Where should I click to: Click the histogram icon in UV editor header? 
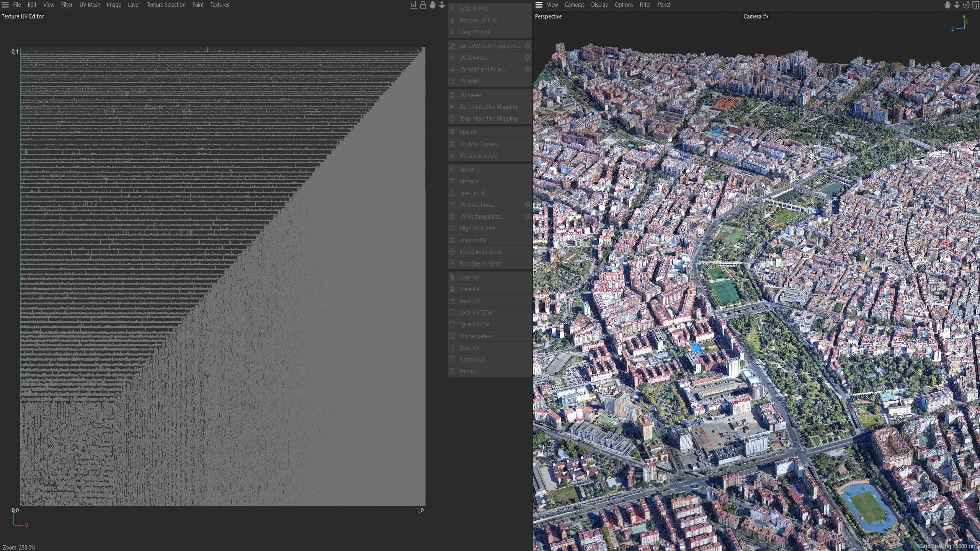point(413,5)
